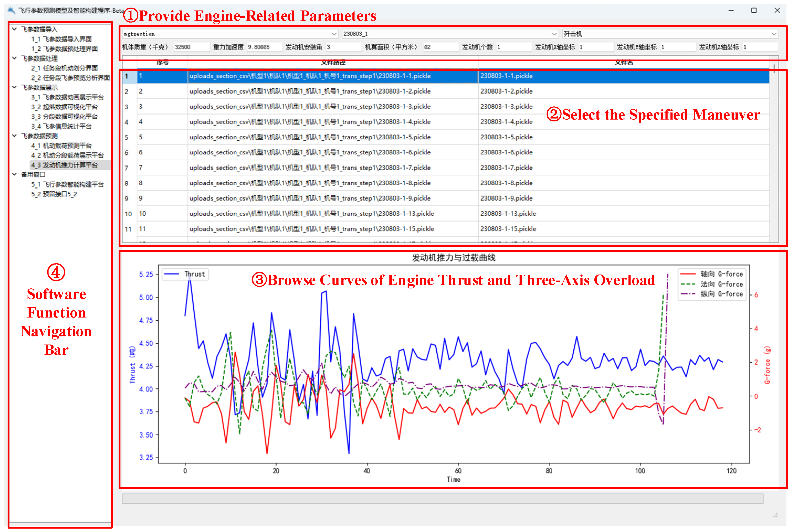This screenshot has height=532, width=793.
Task: Click the 机体质量 input field
Action: 191,47
